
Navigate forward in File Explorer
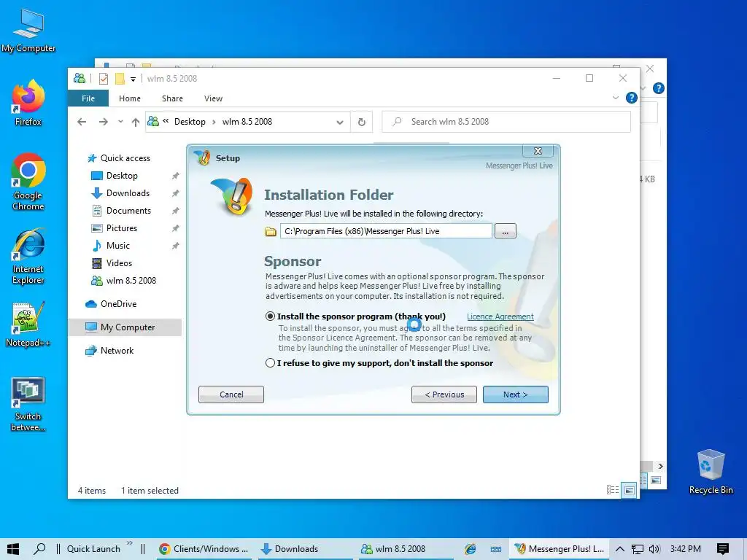[x=103, y=122]
